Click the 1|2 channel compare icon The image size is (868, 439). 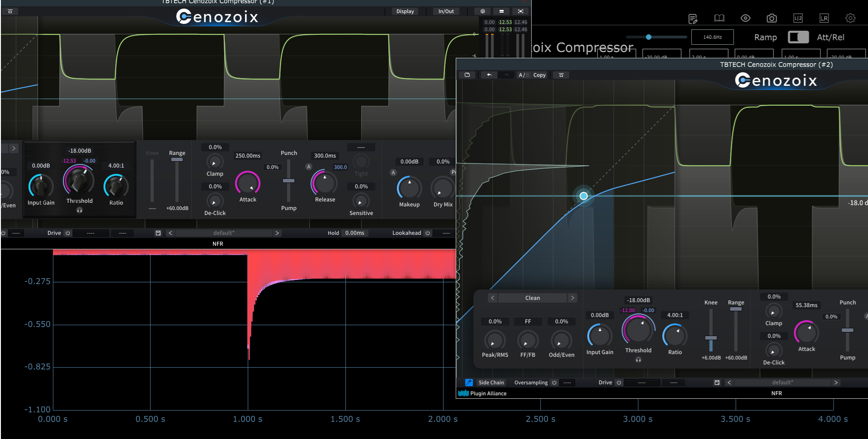coord(798,18)
